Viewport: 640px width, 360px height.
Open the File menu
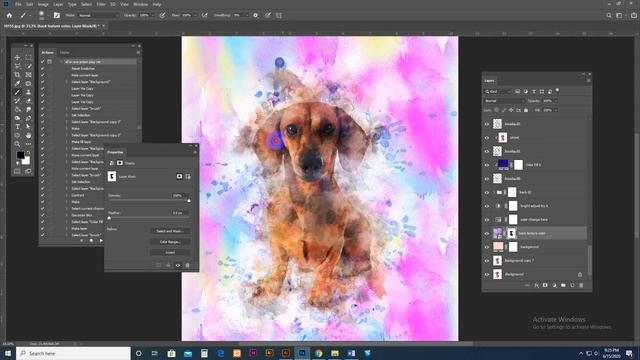tap(18, 4)
